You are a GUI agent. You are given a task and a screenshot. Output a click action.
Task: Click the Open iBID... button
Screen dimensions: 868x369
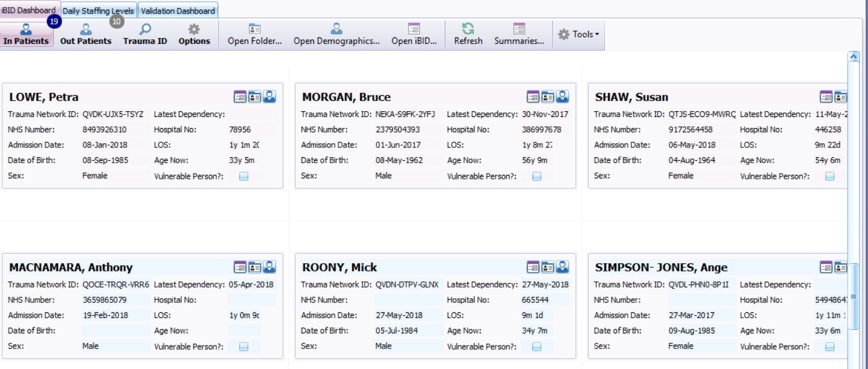click(x=414, y=34)
